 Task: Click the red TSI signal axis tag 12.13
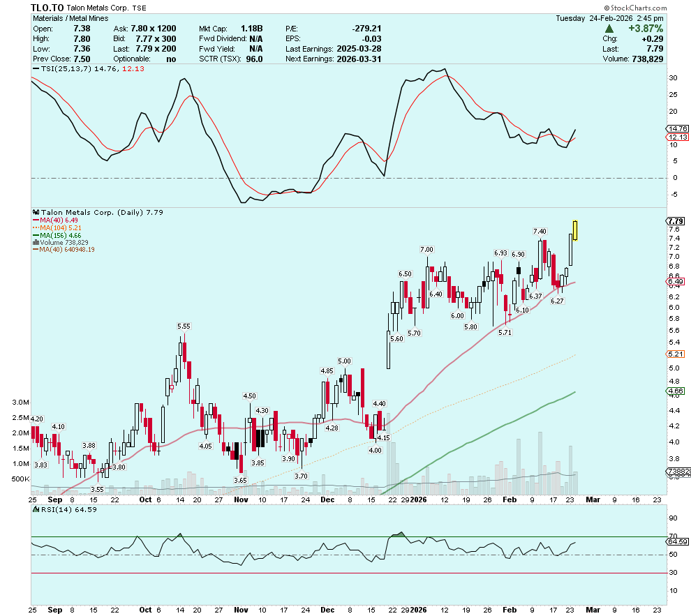tap(677, 137)
